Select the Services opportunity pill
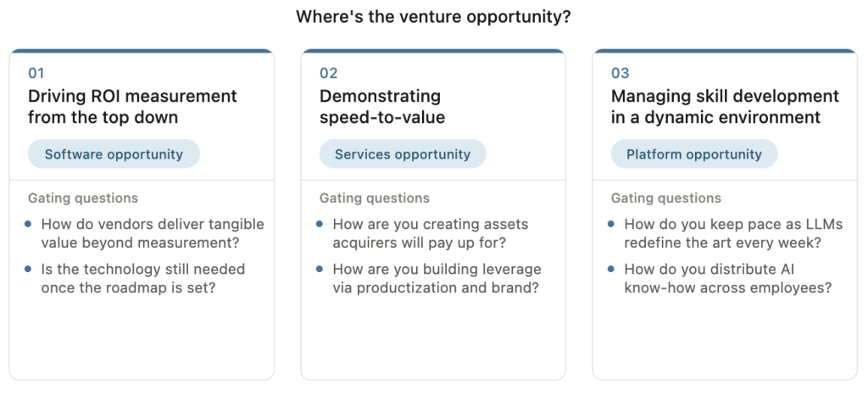Image resolution: width=868 pixels, height=396 pixels. point(403,154)
